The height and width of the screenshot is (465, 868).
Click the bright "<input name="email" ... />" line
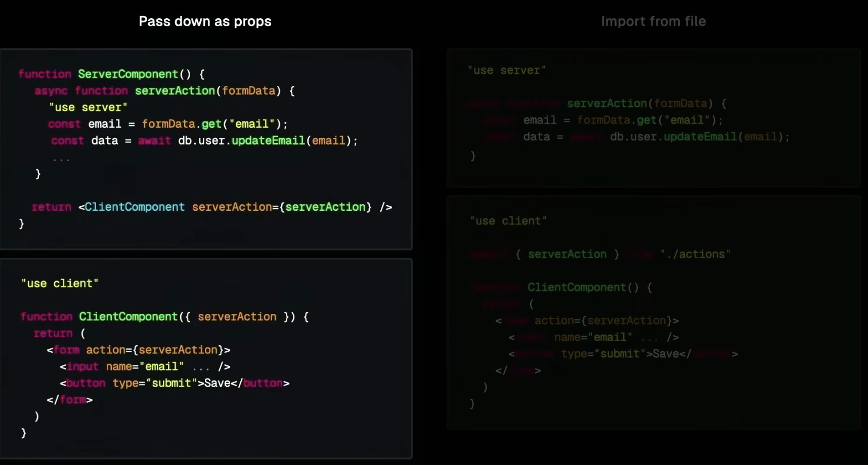pos(145,366)
